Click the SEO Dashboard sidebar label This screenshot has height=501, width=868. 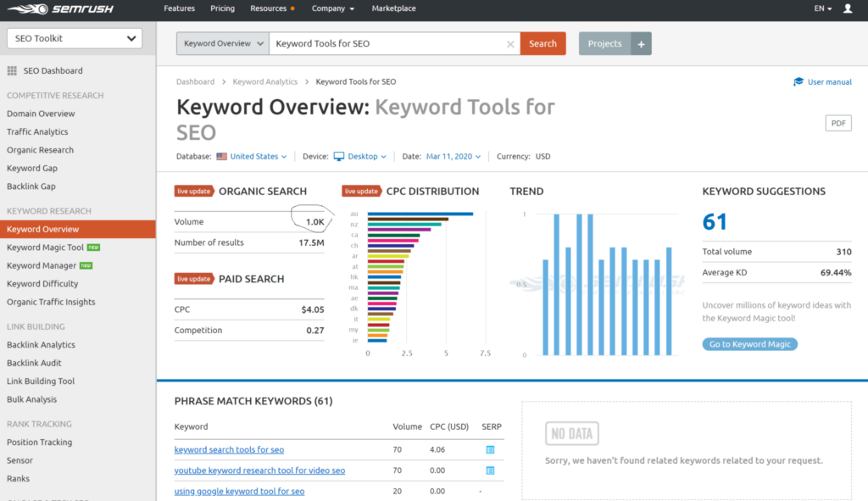(x=53, y=71)
